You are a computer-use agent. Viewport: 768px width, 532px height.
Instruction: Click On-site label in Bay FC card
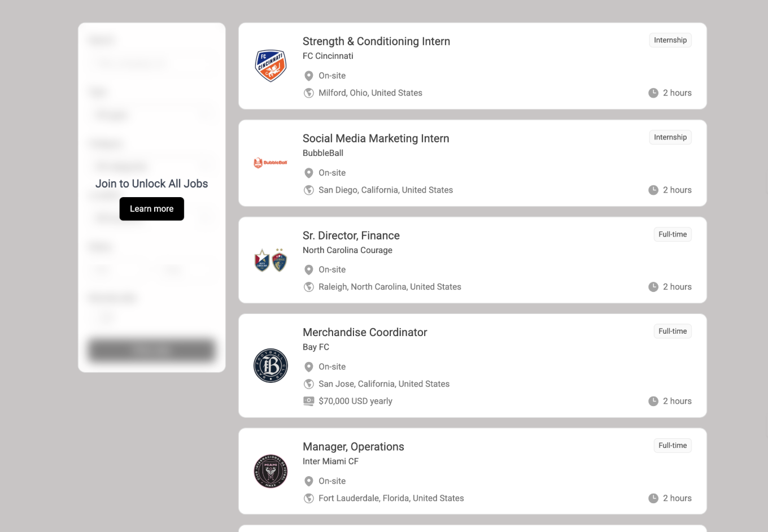tap(332, 367)
